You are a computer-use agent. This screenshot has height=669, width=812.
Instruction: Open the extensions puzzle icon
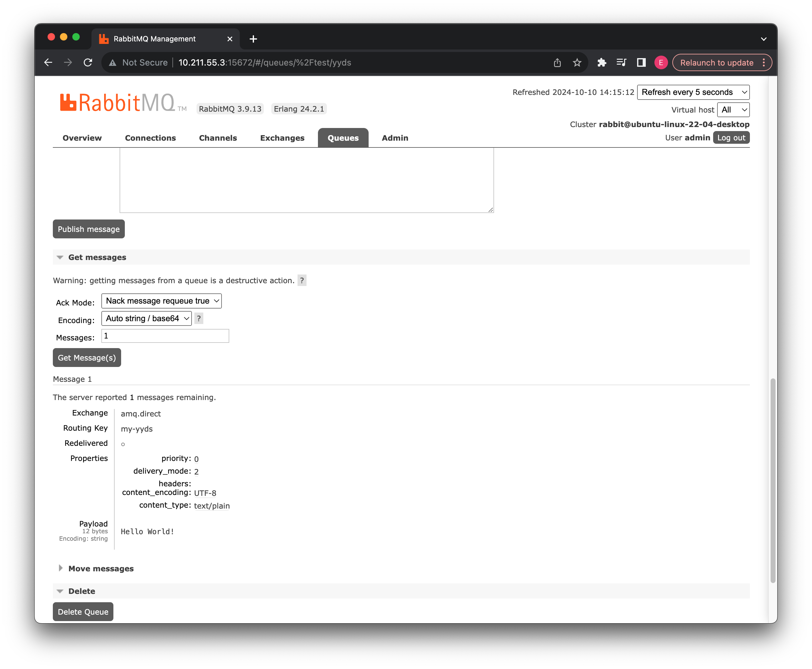click(602, 62)
